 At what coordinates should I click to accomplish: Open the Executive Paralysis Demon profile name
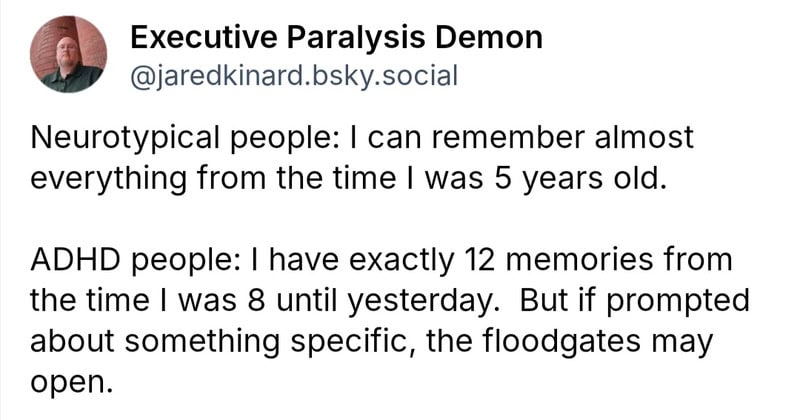point(336,39)
